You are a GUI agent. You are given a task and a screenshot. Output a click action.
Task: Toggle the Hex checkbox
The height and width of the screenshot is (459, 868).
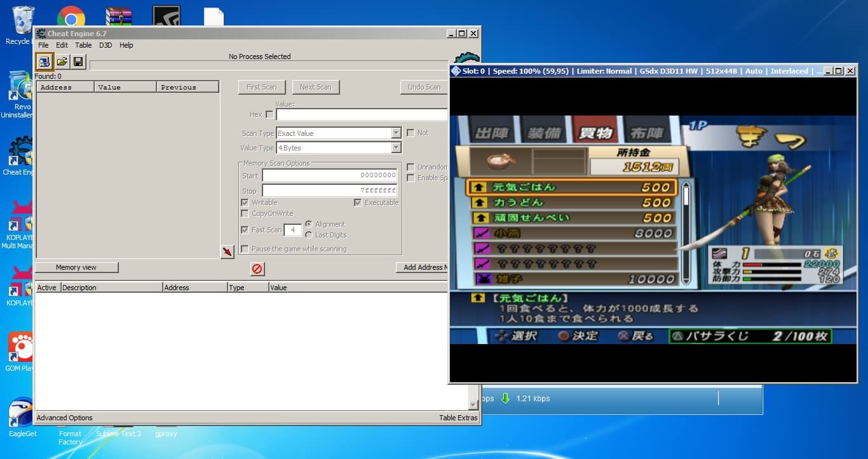click(x=269, y=115)
